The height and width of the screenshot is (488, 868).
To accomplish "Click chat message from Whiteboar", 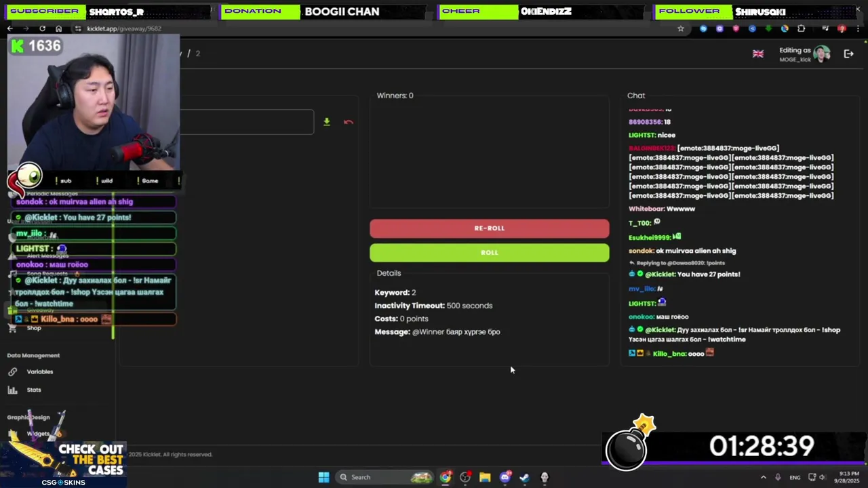I will [662, 209].
